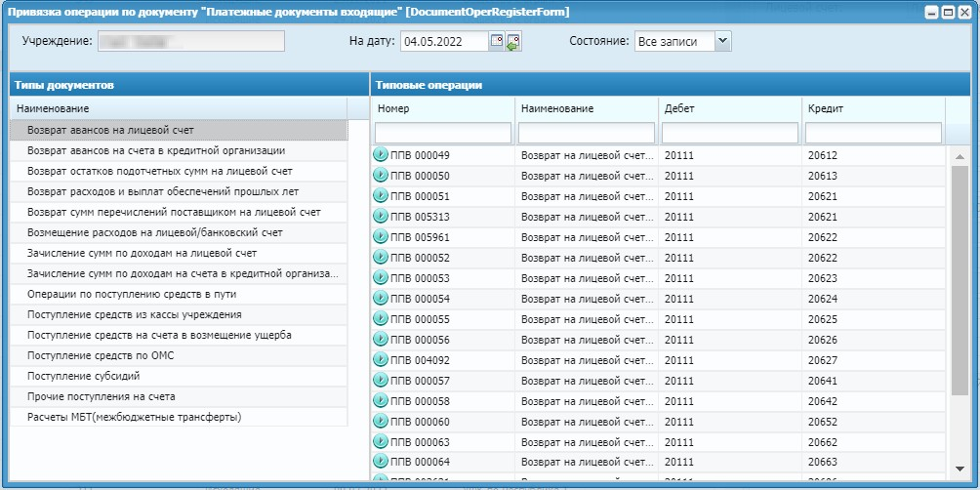This screenshot has height=490, width=980.
Task: Click credit cell 20613
Action: tap(874, 177)
